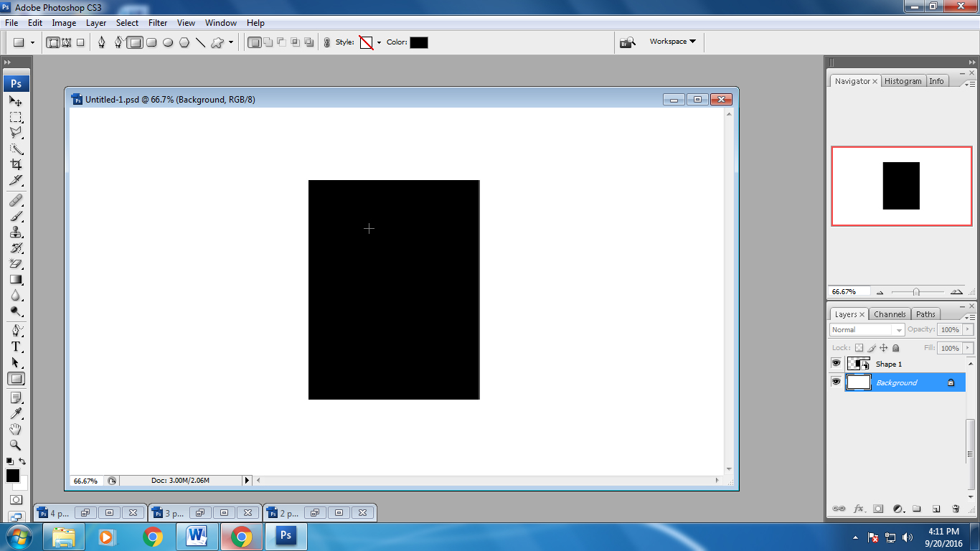
Task: Hide the Shape 1 layer
Action: [x=836, y=364]
